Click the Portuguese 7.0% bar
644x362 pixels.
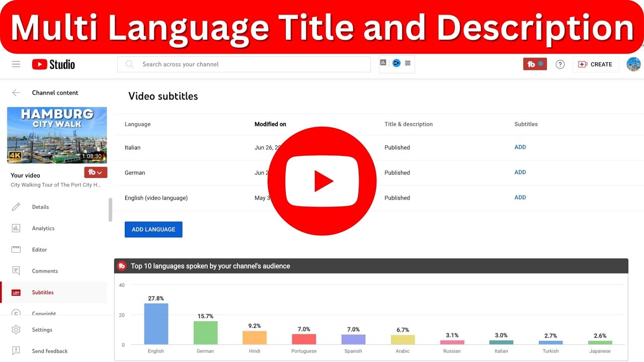304,339
